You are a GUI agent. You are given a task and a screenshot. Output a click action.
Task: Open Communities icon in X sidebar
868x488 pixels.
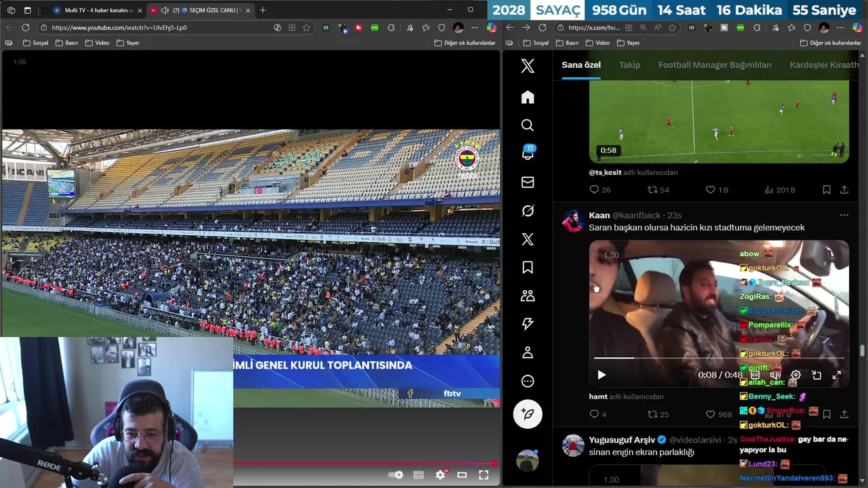point(528,296)
